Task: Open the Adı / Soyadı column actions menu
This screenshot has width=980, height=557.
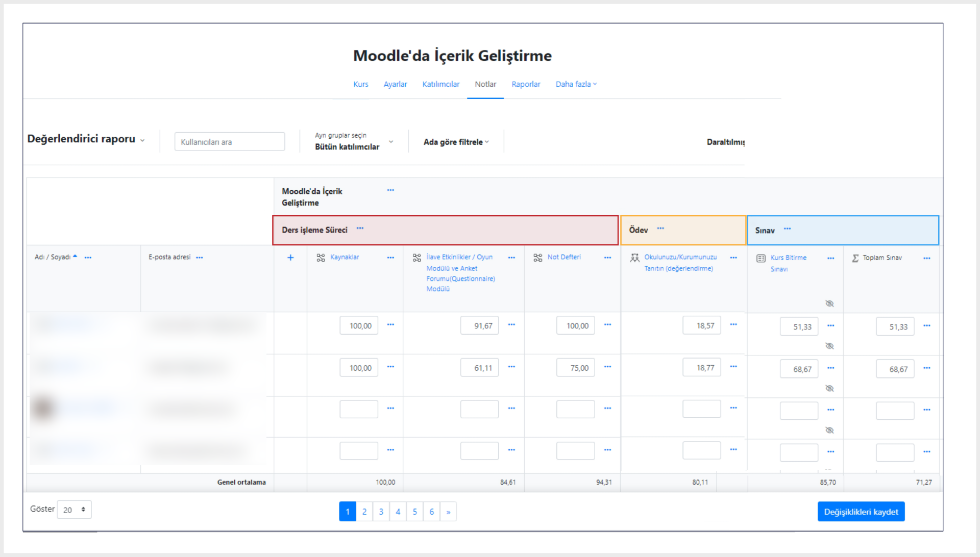Action: pyautogui.click(x=88, y=258)
